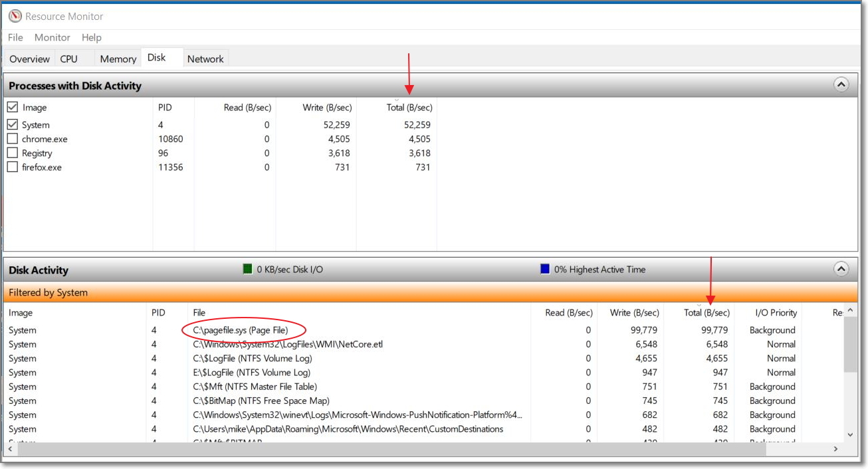The image size is (868, 469).
Task: Click the 0 KB/sec Disk I/O label
Action: point(290,269)
